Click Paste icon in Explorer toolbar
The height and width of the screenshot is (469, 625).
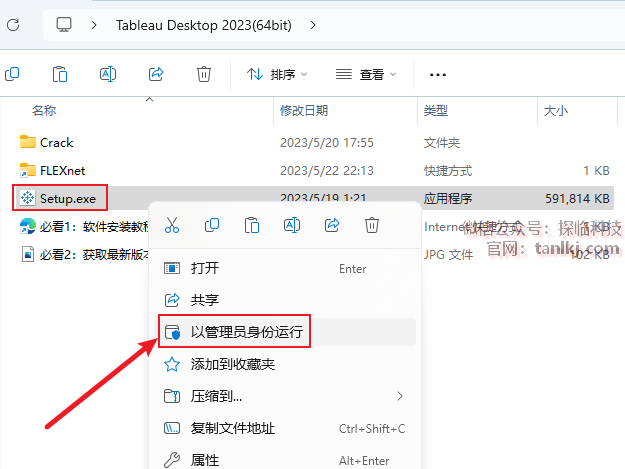coord(60,74)
